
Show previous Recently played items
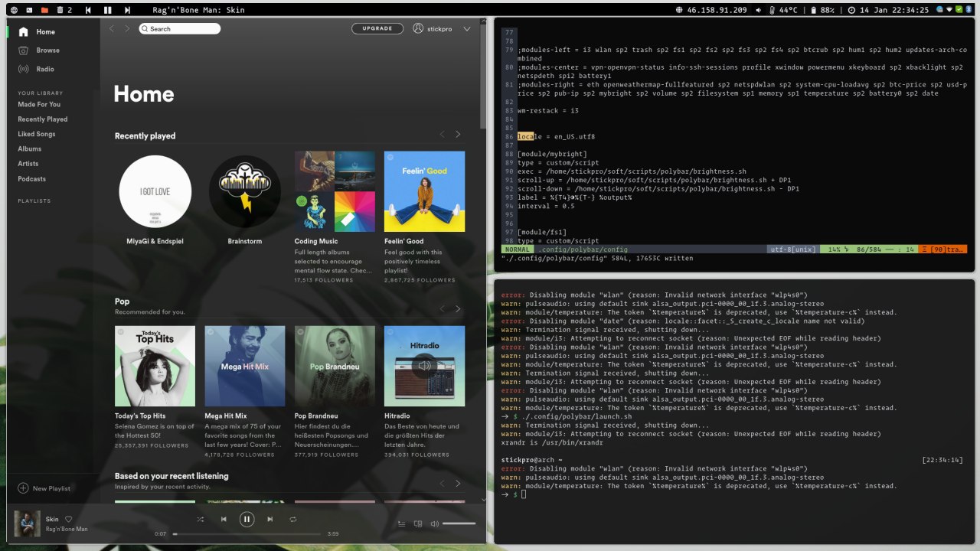442,135
